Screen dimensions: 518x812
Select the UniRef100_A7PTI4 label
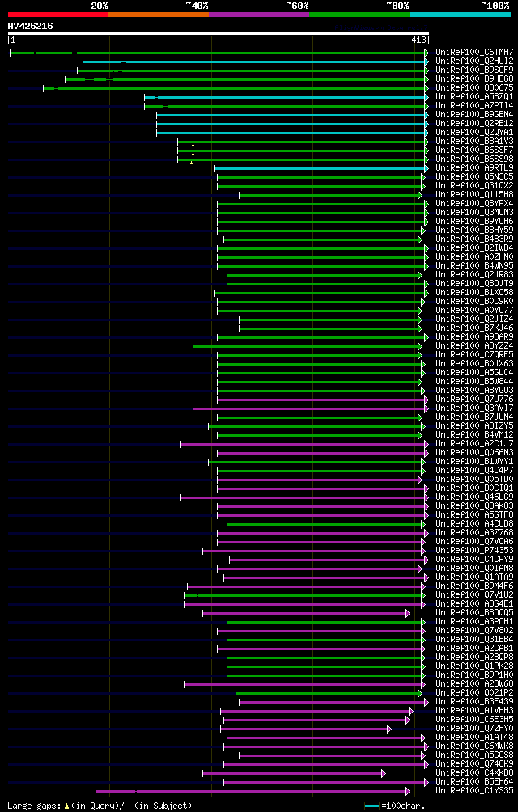[474, 106]
